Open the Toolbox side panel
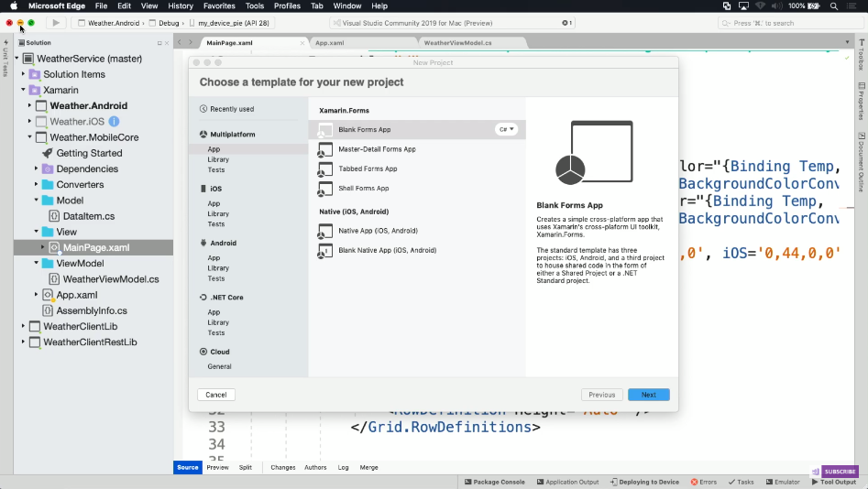The height and width of the screenshot is (489, 868). point(862,54)
